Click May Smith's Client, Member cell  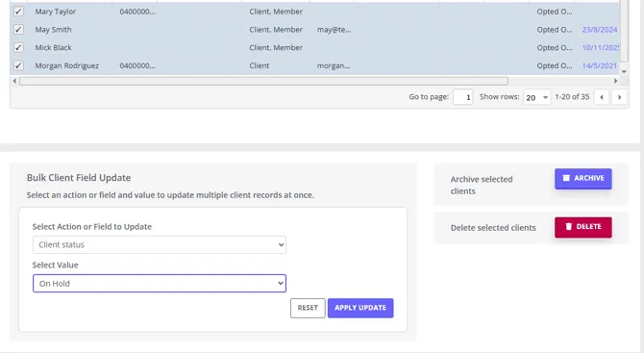276,30
